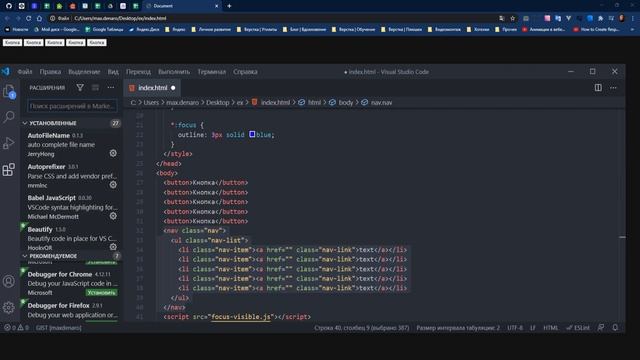Open the Manage gear in activity bar
The image size is (640, 360).
click(x=9, y=307)
